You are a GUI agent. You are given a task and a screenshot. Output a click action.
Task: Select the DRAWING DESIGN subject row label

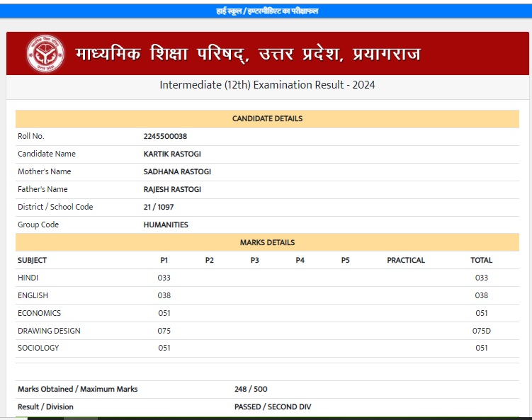point(49,331)
